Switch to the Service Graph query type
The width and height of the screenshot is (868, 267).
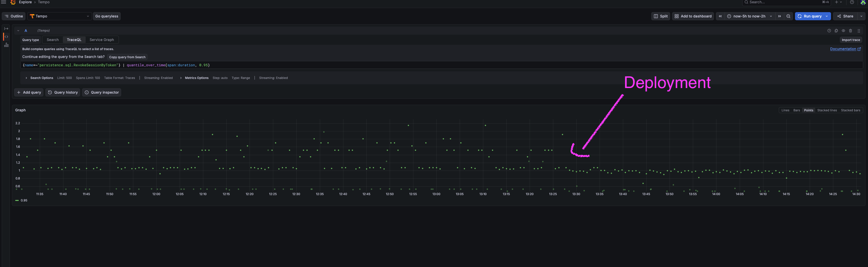102,40
